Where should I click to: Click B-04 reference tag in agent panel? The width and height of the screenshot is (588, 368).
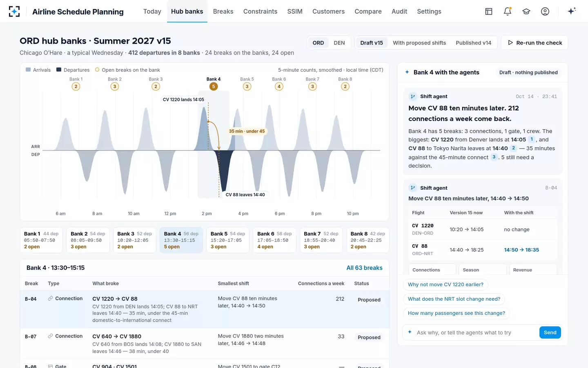tap(551, 188)
